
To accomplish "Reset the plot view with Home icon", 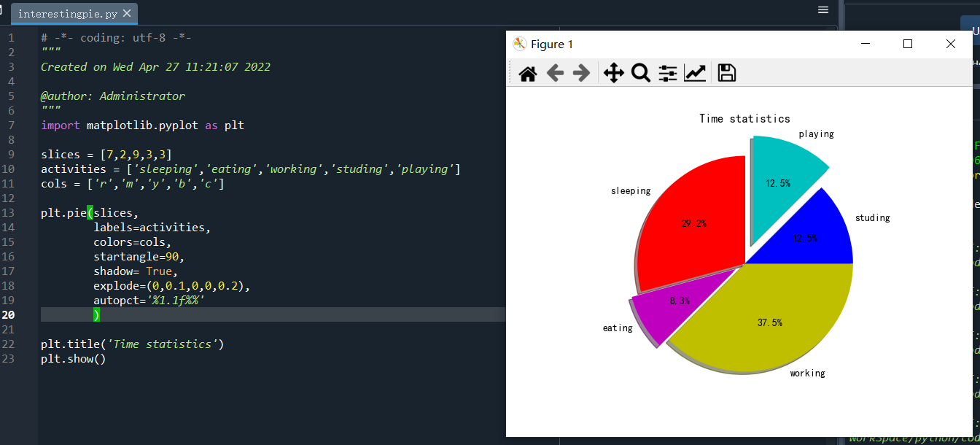I will 528,73.
